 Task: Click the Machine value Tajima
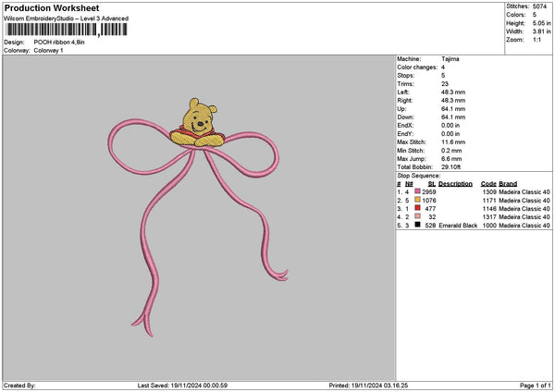450,59
